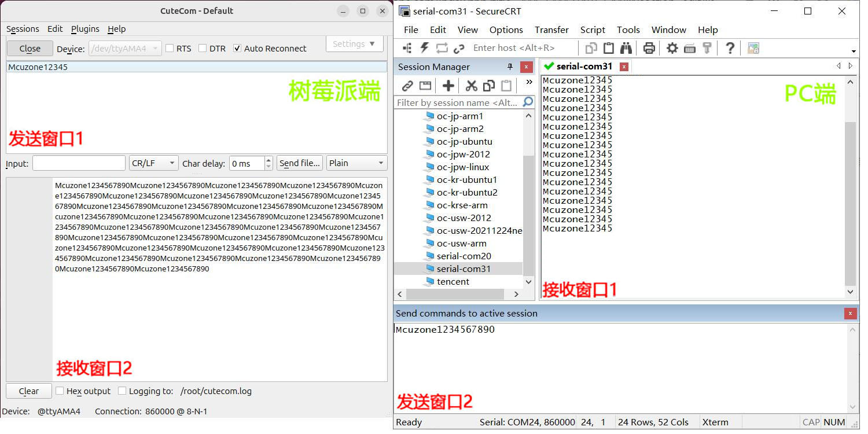The width and height of the screenshot is (868, 434).
Task: Enable the Hex output checkbox
Action: [x=60, y=391]
